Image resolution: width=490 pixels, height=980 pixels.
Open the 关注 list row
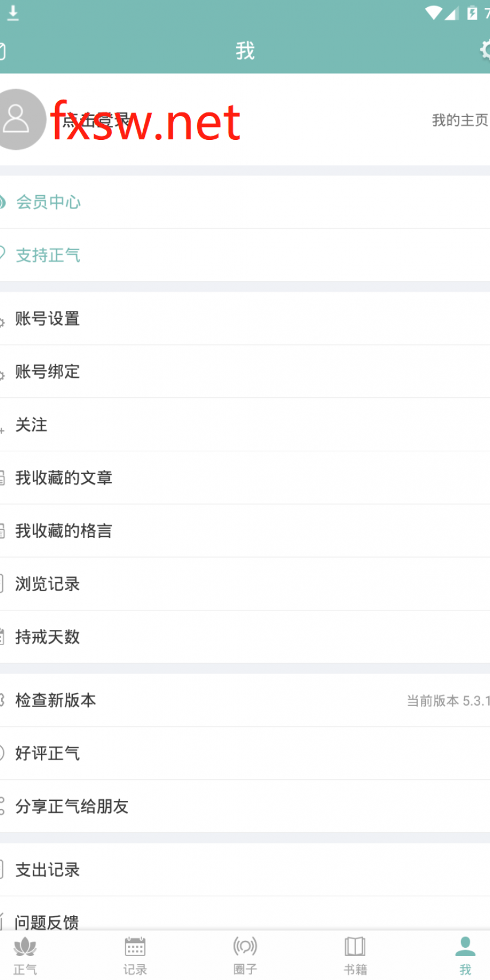(245, 425)
